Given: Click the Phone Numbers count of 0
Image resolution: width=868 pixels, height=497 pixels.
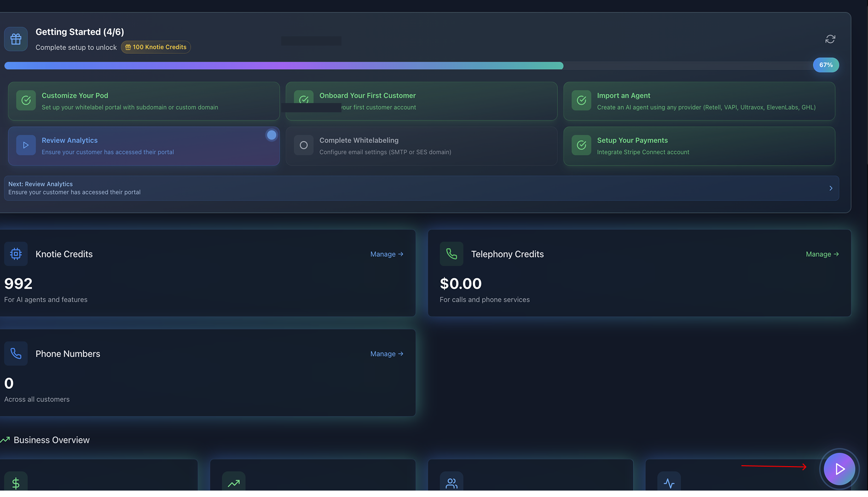Looking at the screenshot, I should 9,383.
